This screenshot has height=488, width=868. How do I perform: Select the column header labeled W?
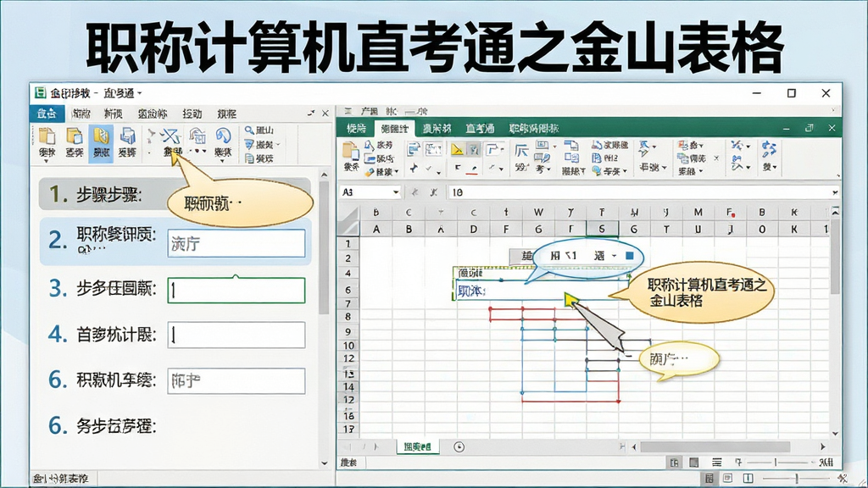pyautogui.click(x=538, y=213)
